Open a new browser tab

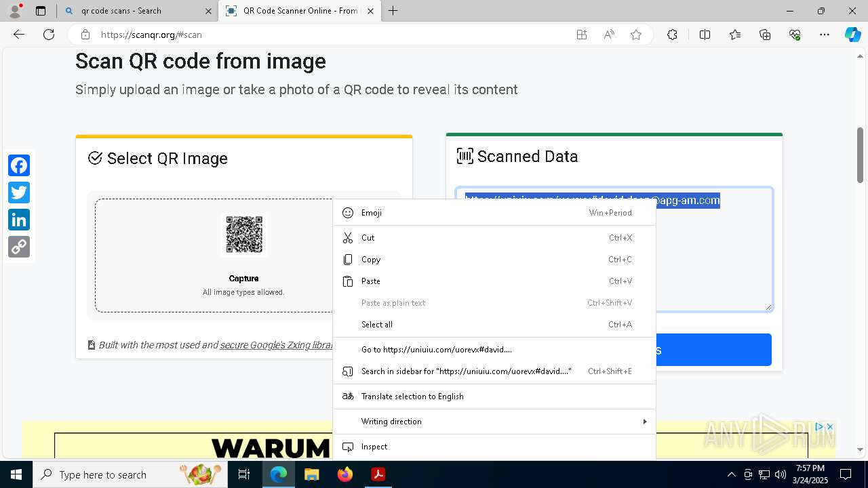click(x=393, y=11)
